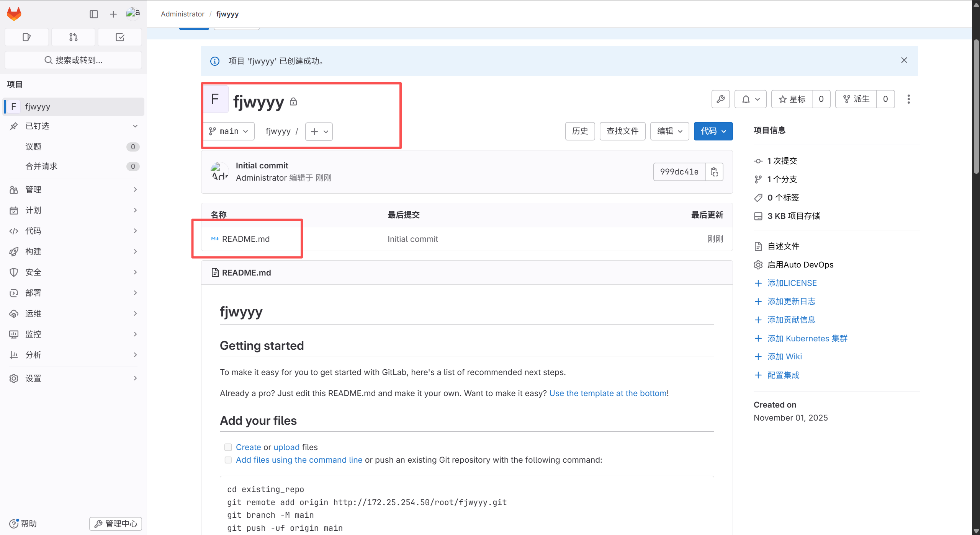Image resolution: width=980 pixels, height=535 pixels.
Task: Open the main branch dropdown
Action: 229,131
